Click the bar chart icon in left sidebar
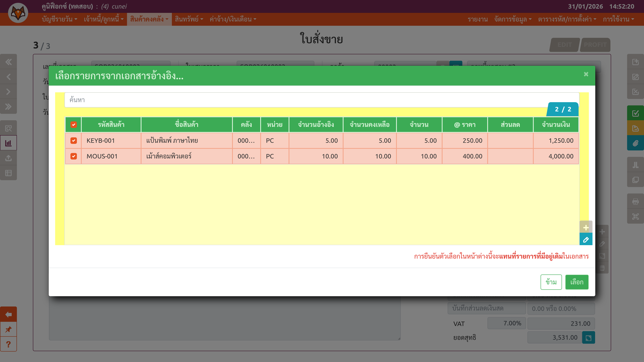 [x=8, y=143]
